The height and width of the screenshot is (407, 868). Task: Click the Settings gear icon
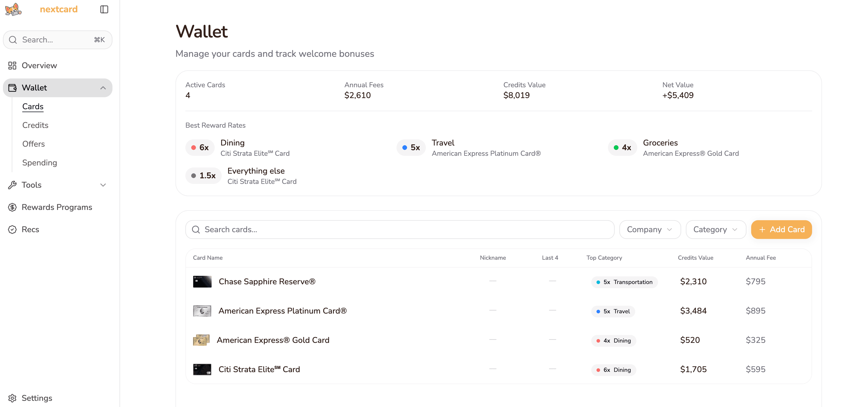(x=13, y=398)
